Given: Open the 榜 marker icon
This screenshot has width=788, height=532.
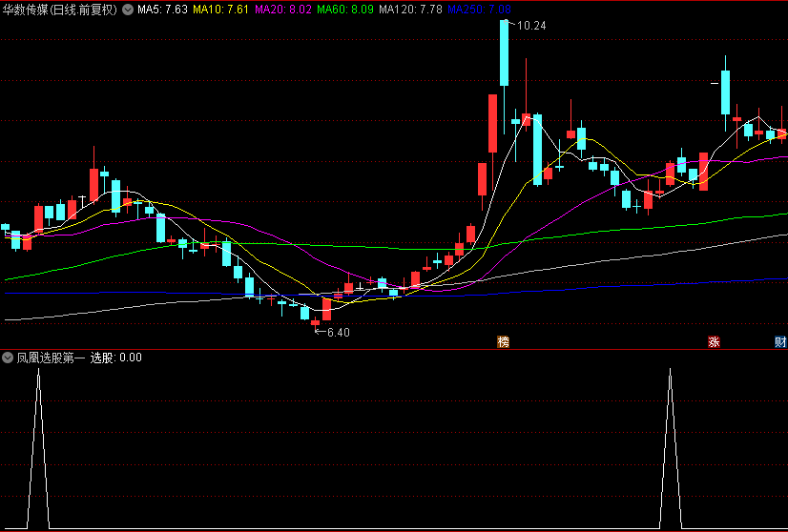Looking at the screenshot, I should [x=503, y=342].
